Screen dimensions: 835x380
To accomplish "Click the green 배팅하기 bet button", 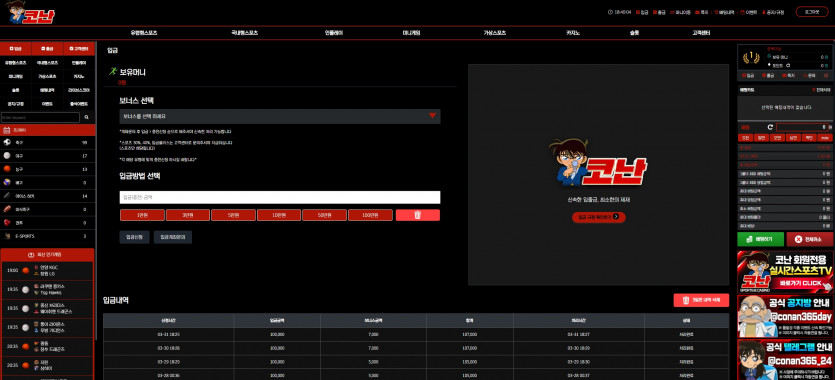I will pyautogui.click(x=760, y=239).
